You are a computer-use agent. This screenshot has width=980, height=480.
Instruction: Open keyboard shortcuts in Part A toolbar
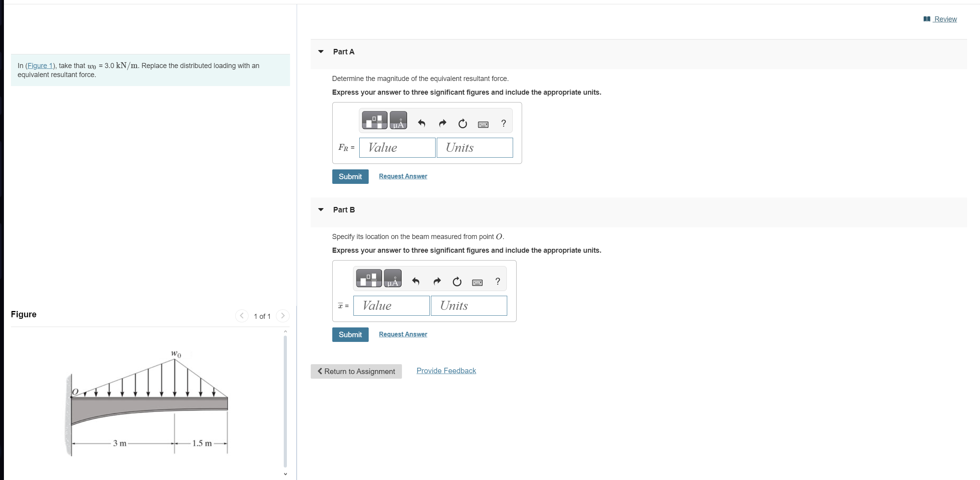click(483, 124)
